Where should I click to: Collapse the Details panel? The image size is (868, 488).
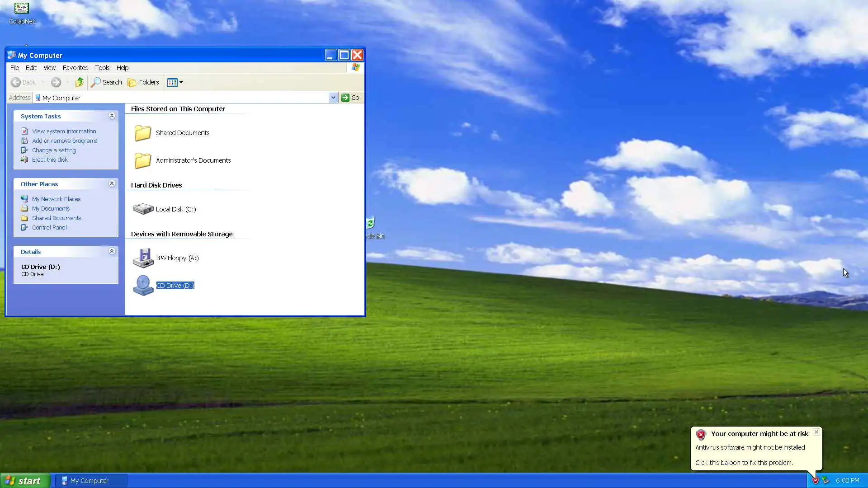tap(112, 251)
